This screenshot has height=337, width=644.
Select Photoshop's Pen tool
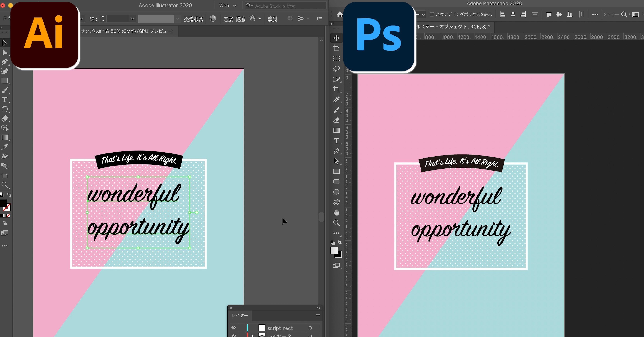[x=337, y=151]
